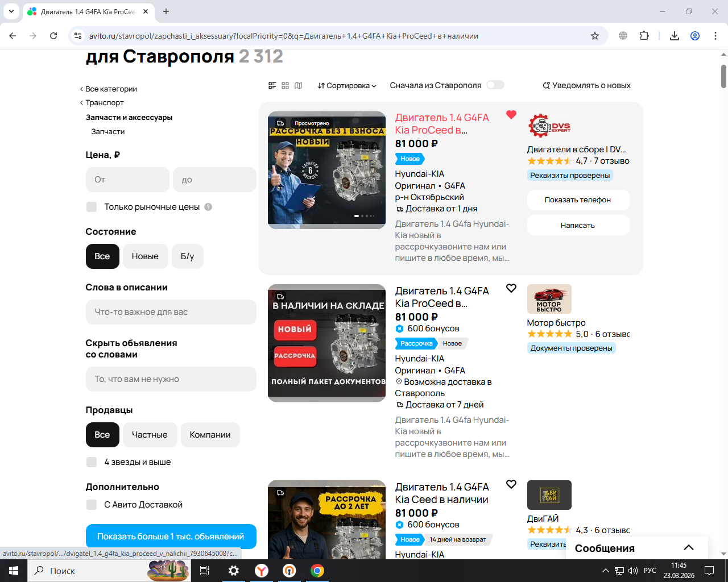Open map view icon
The height and width of the screenshot is (582, 728).
click(x=299, y=86)
